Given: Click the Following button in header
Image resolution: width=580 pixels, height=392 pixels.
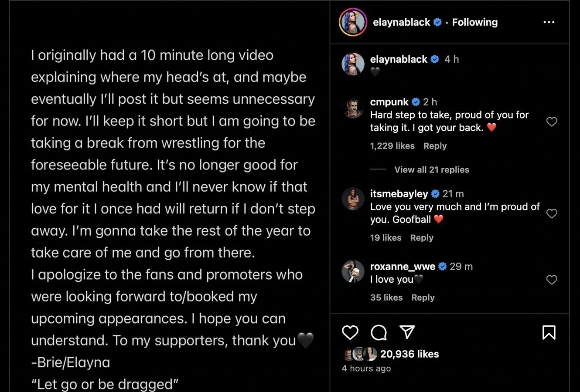Looking at the screenshot, I should tap(474, 22).
